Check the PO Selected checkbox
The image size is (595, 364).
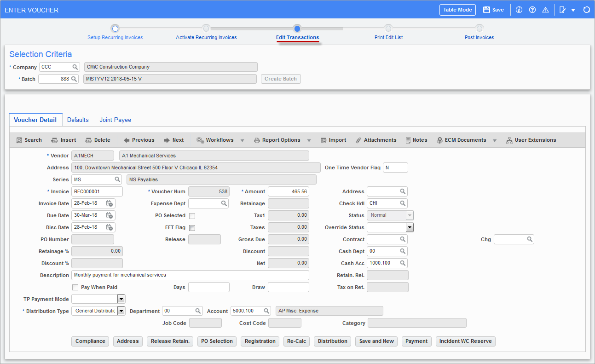click(x=192, y=215)
